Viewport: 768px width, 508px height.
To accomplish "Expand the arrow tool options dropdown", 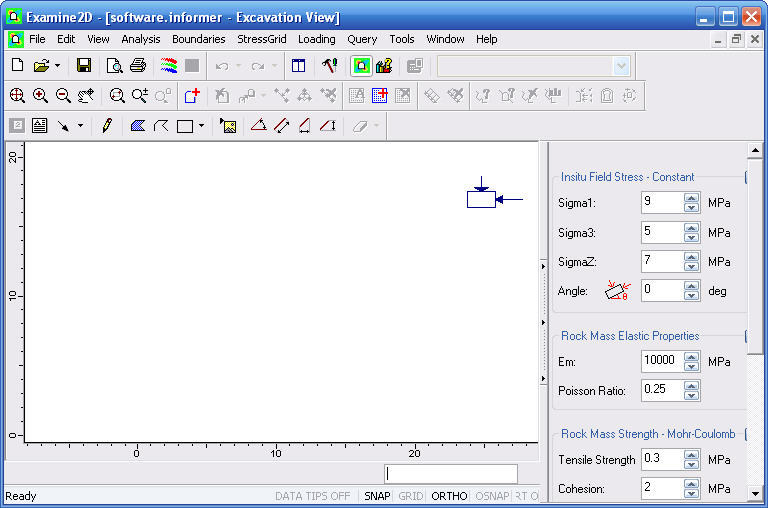I will click(80, 126).
